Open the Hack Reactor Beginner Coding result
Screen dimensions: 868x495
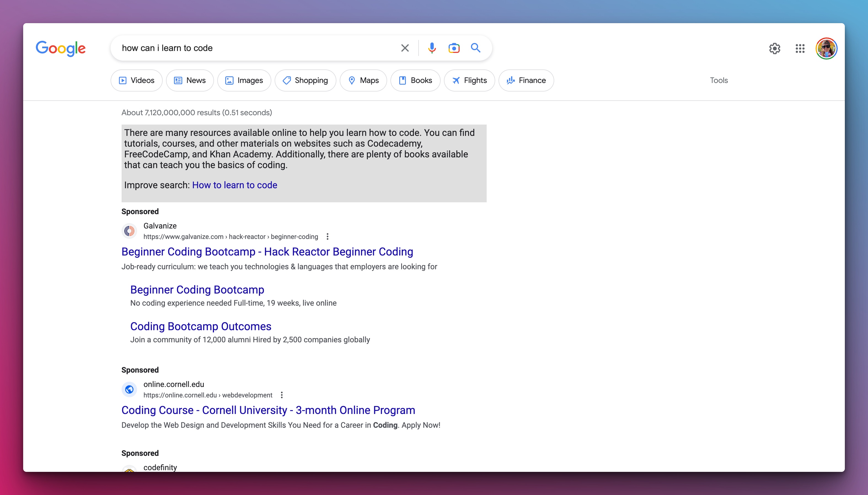(x=267, y=252)
